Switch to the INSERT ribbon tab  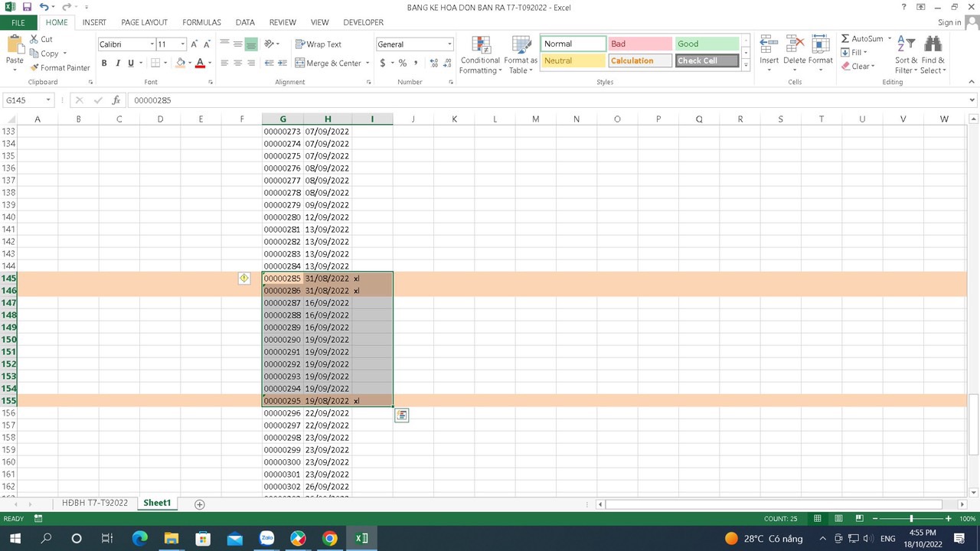click(x=94, y=22)
